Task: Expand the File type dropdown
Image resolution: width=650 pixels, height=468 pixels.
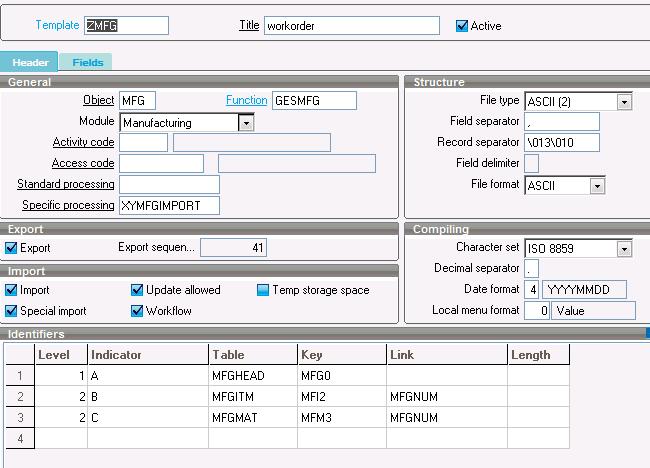Action: pyautogui.click(x=624, y=101)
